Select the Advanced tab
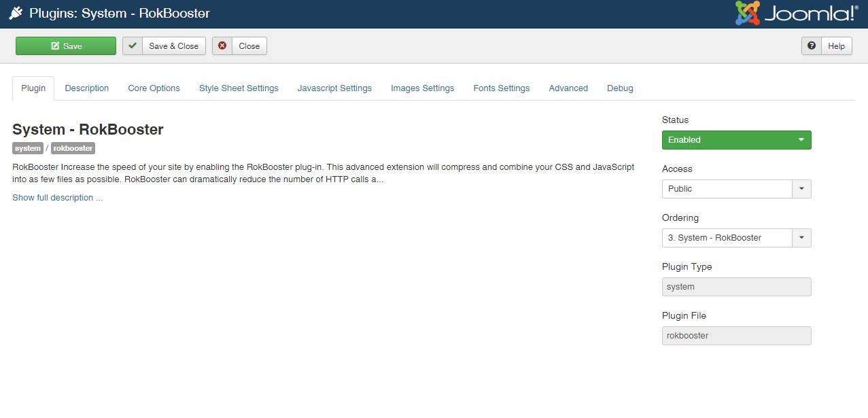Viewport: 868px width, 418px height. (x=568, y=88)
